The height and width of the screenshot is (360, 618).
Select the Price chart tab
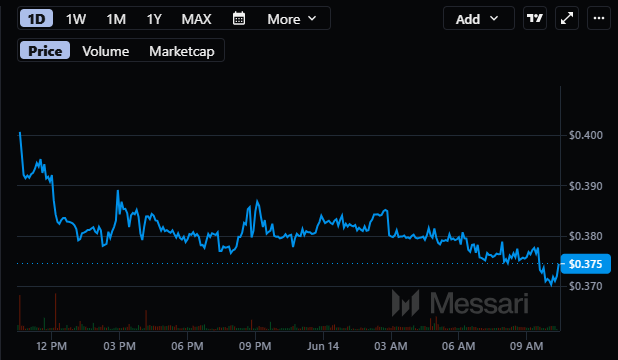tap(45, 50)
